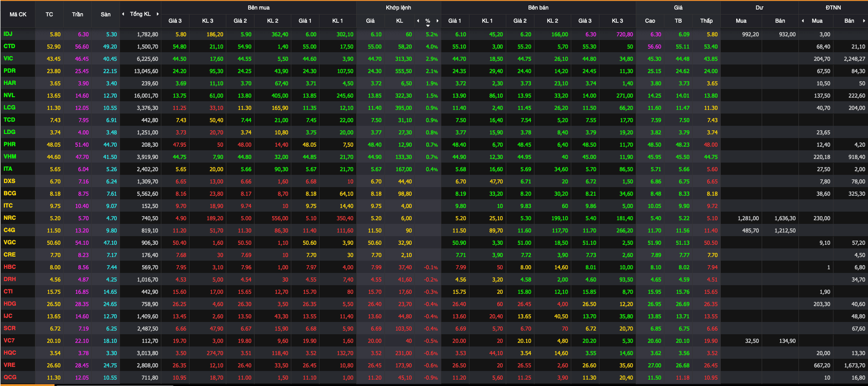Image resolution: width=868 pixels, height=386 pixels.
Task: Click the TB average price header
Action: pos(678,21)
